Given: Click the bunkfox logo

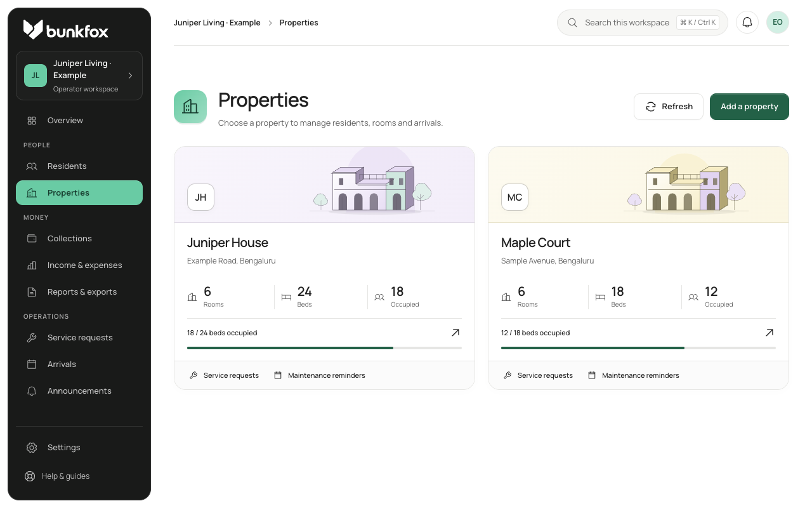Looking at the screenshot, I should pos(66,29).
